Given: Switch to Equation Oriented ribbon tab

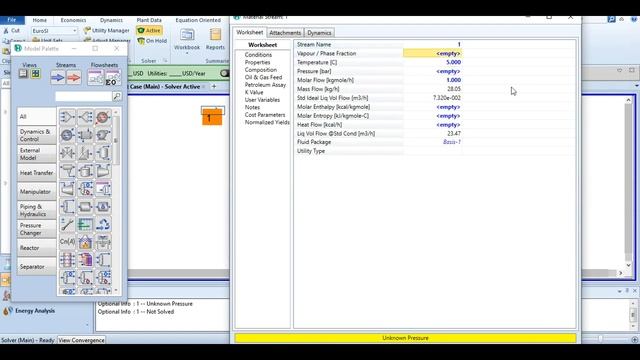Looking at the screenshot, I should pos(198,20).
